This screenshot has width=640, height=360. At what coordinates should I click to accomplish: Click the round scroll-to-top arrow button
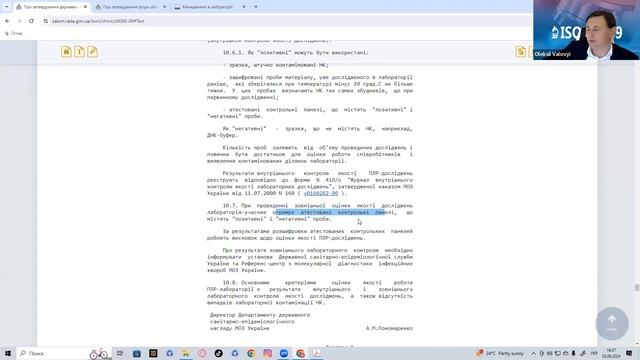[612, 323]
